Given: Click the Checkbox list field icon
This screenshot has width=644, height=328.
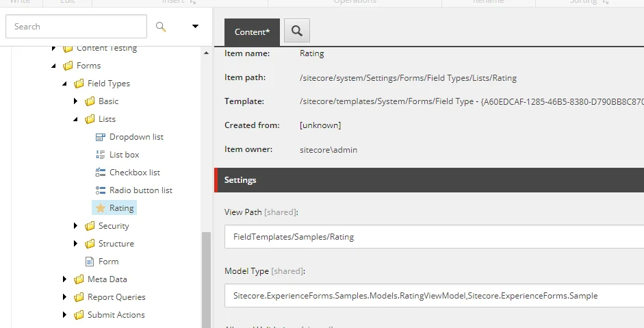Looking at the screenshot, I should pyautogui.click(x=100, y=173).
